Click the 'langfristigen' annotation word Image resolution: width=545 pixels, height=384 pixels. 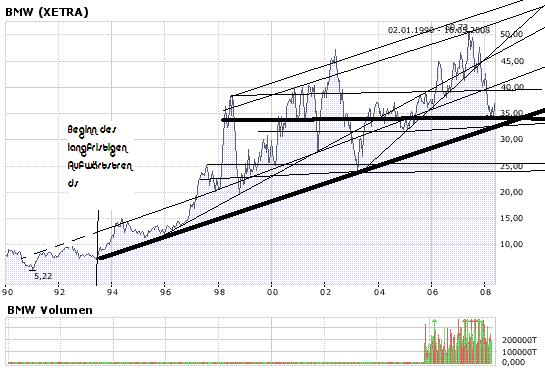(98, 148)
